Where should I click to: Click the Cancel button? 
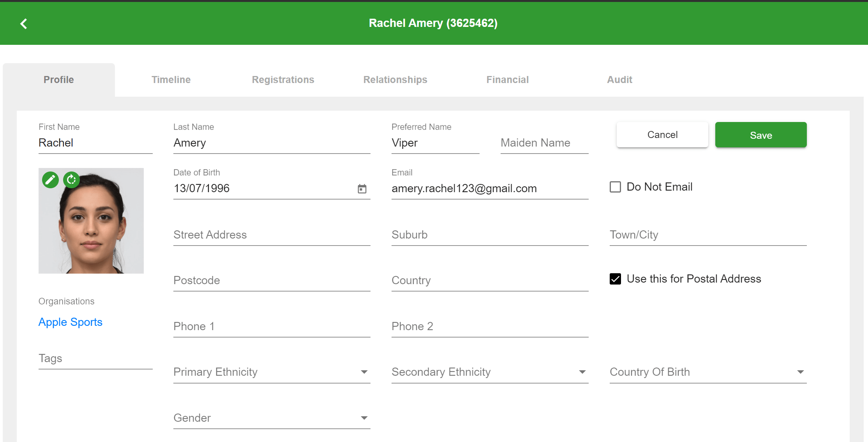click(x=662, y=135)
